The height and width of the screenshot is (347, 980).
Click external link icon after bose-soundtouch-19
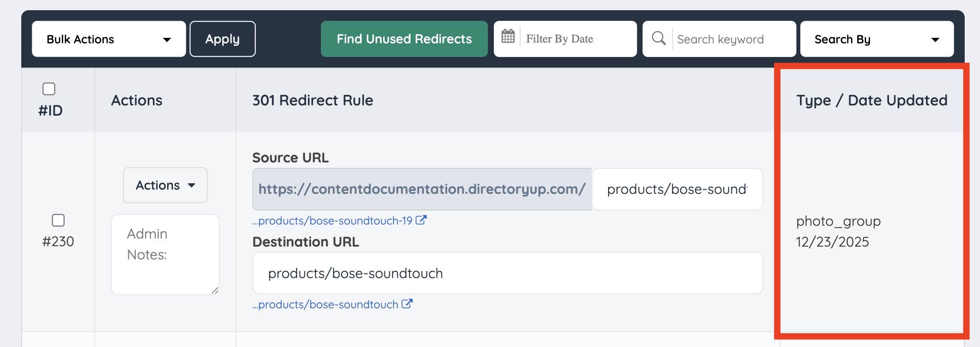[421, 220]
